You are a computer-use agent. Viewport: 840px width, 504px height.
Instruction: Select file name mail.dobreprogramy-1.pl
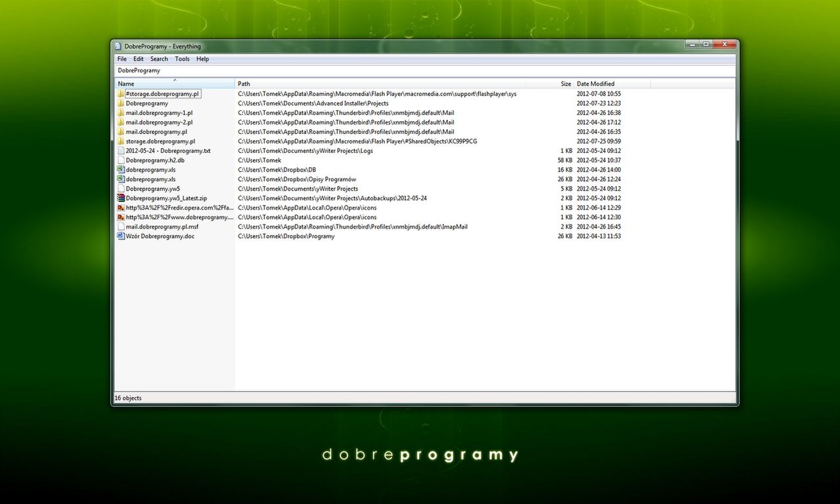tap(160, 113)
